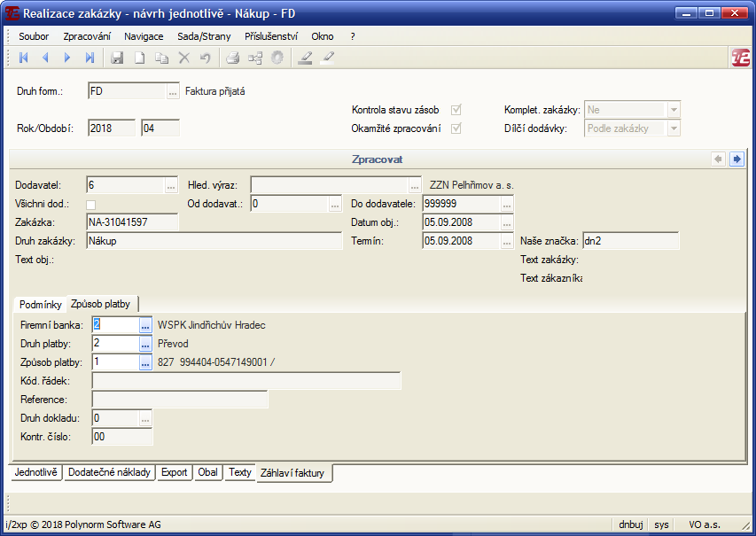Open lookup for Hled. výraz field
The height and width of the screenshot is (536, 756).
[414, 185]
